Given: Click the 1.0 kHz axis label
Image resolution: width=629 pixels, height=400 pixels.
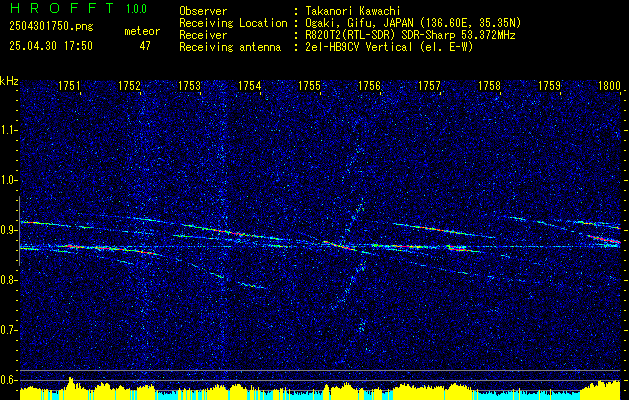Looking at the screenshot, I should [8, 181].
